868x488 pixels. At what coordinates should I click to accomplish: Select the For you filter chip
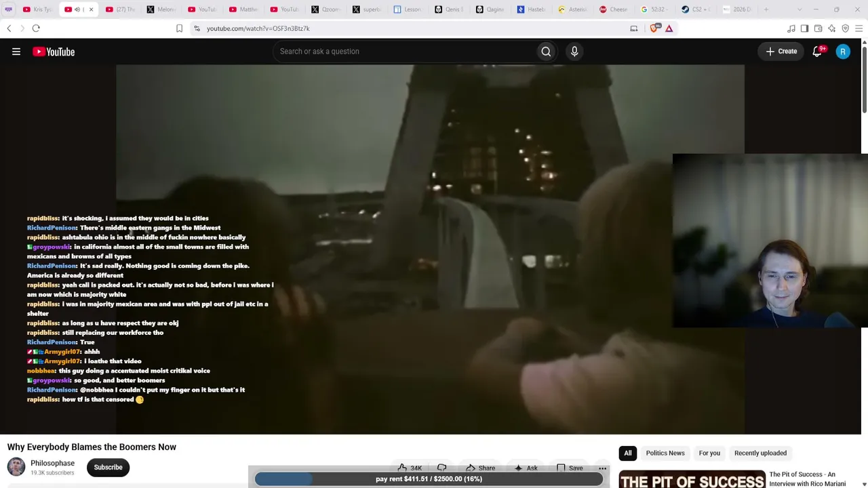pos(709,453)
